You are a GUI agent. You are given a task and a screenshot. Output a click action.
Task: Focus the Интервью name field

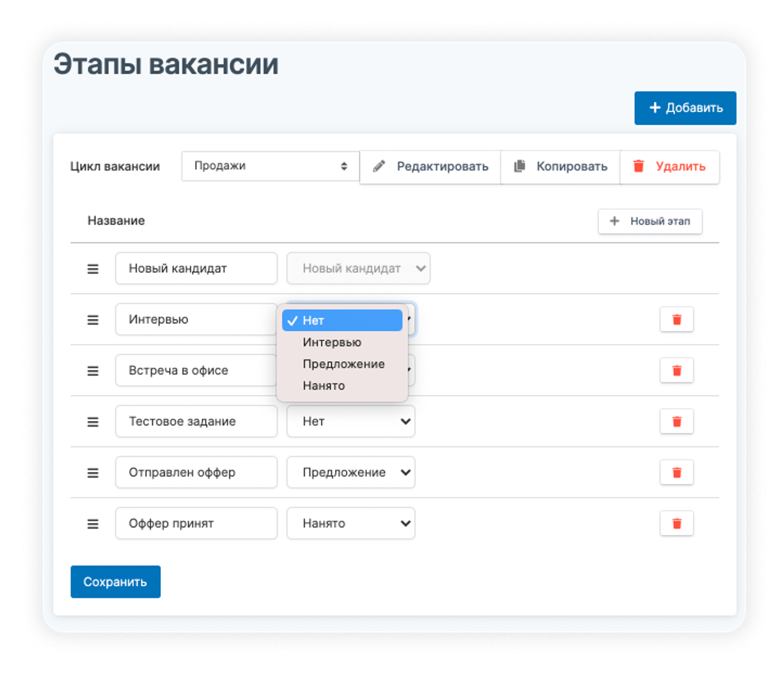click(196, 320)
